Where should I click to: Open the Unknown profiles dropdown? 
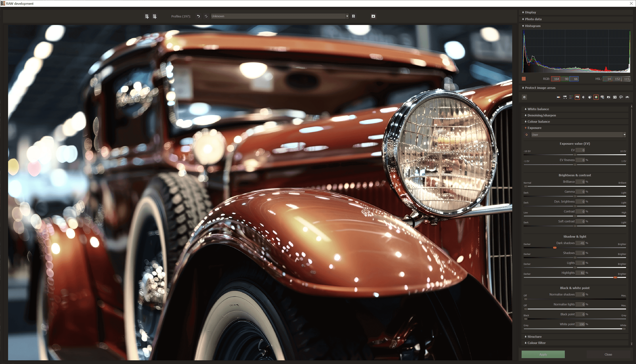(347, 16)
